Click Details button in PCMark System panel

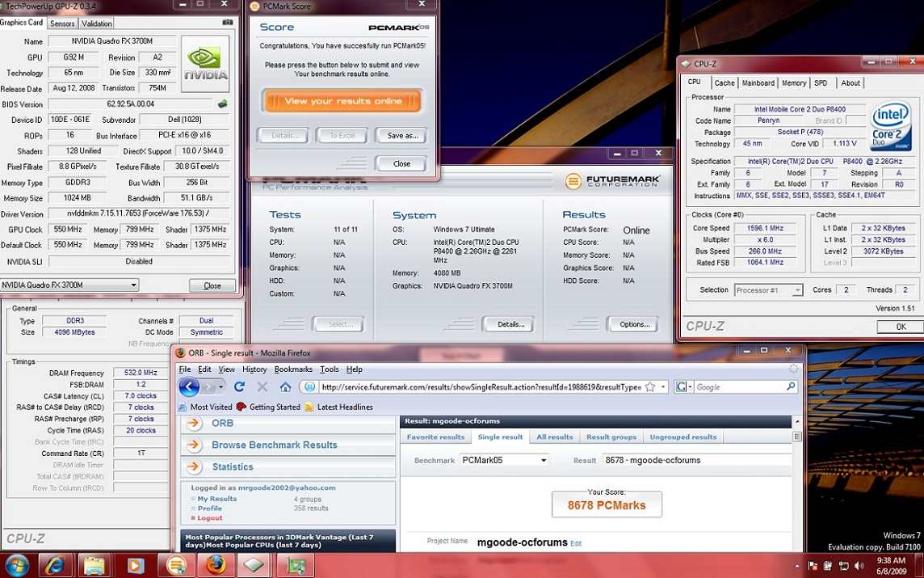click(508, 324)
